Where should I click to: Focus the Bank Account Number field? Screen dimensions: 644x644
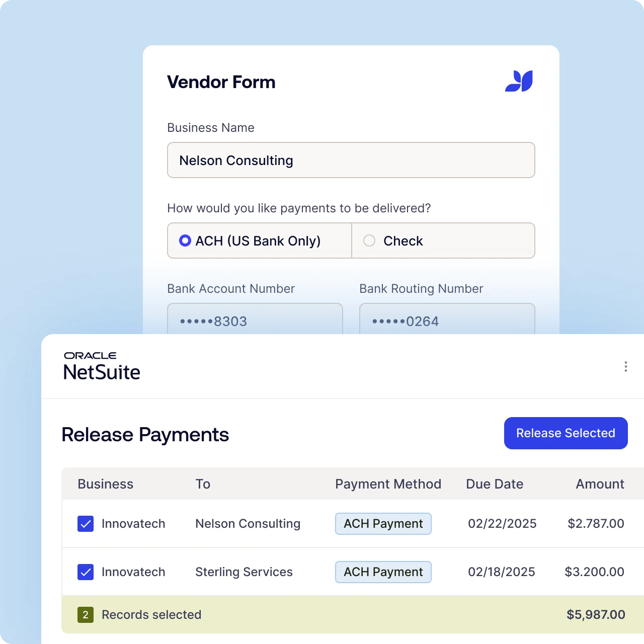coord(255,320)
